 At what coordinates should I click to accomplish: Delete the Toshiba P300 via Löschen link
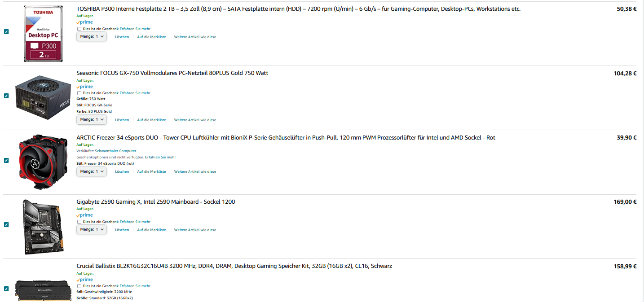coord(122,37)
